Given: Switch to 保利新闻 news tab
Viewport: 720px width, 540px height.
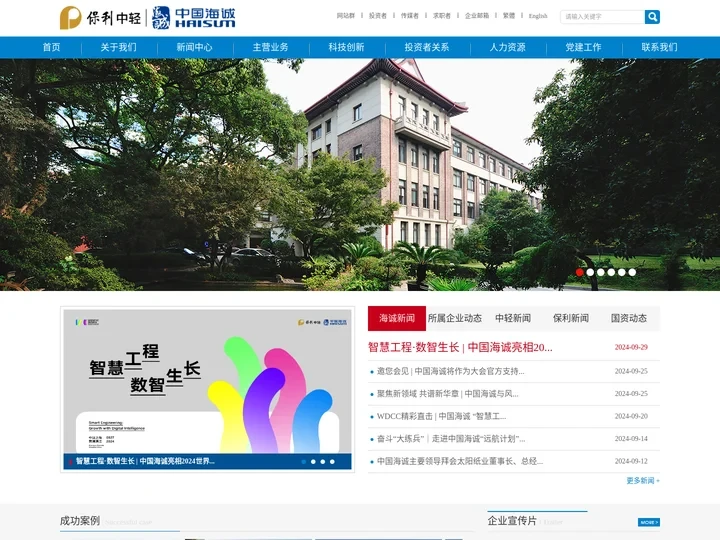Looking at the screenshot, I should click(x=571, y=318).
